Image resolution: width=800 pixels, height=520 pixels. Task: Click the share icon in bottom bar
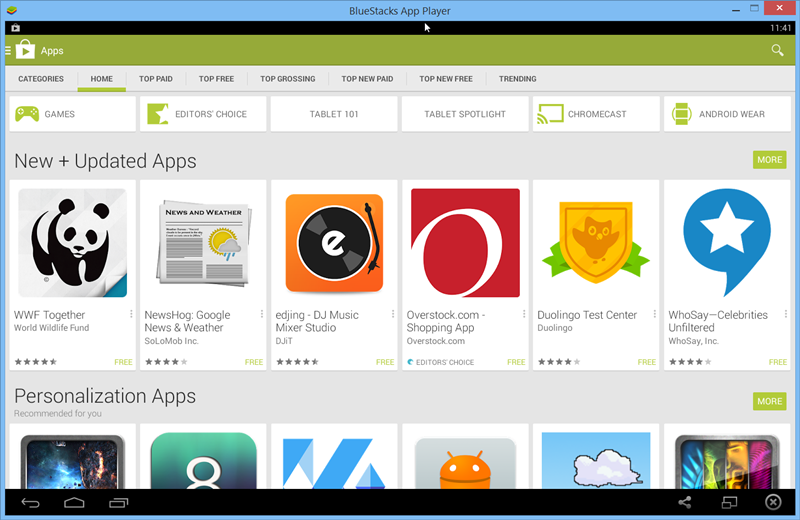point(685,503)
